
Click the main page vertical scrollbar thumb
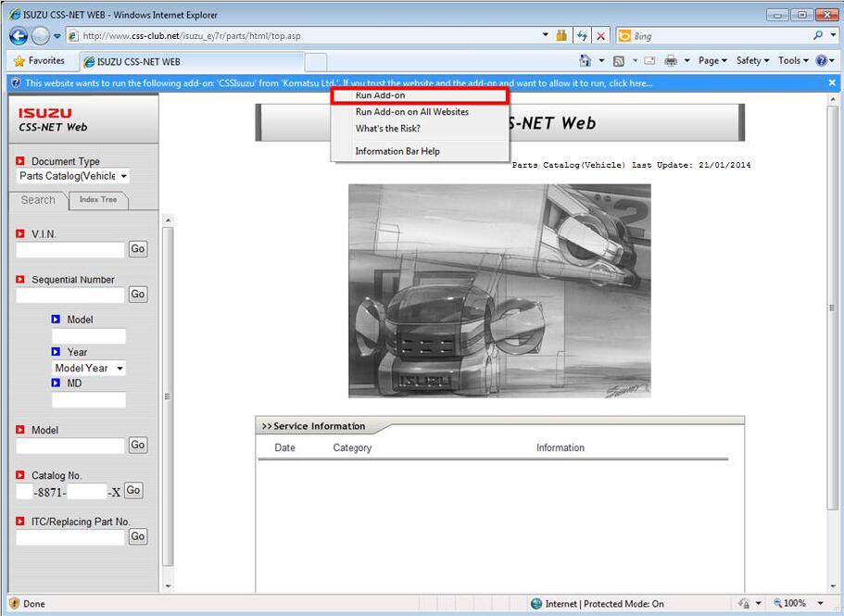point(832,308)
